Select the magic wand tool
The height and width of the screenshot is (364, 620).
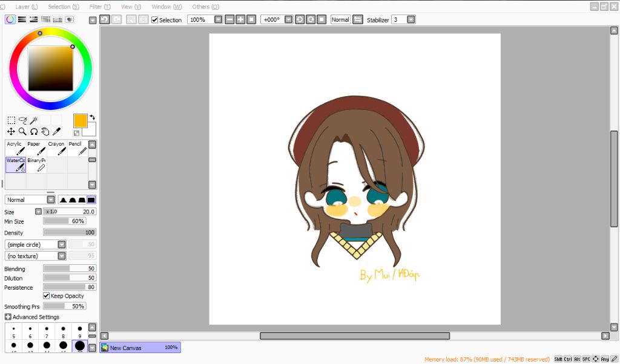click(x=34, y=120)
